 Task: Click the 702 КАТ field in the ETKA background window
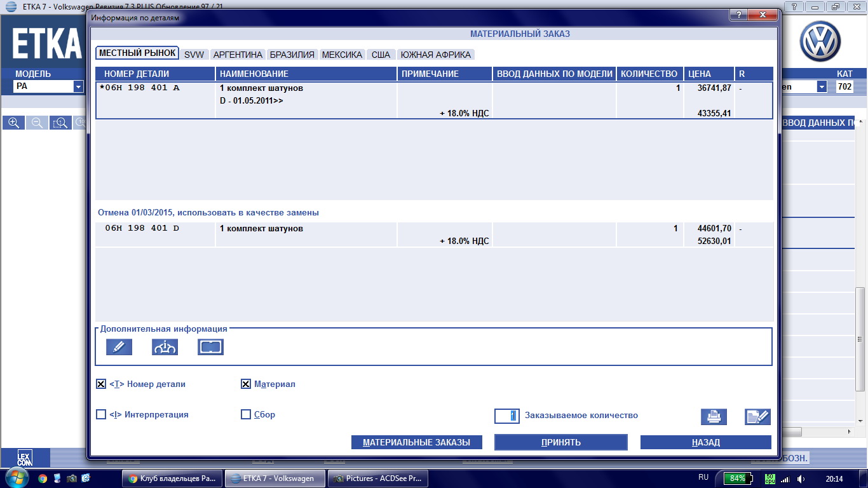(x=844, y=87)
